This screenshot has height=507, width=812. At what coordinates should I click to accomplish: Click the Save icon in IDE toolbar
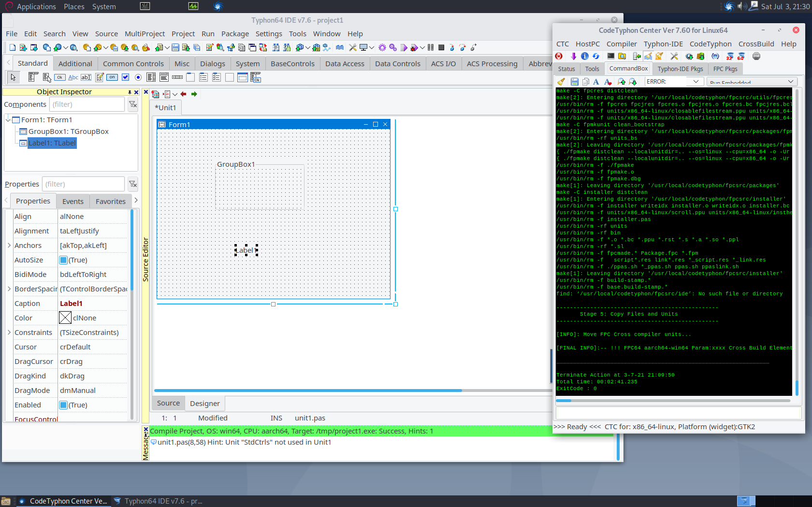tap(175, 47)
